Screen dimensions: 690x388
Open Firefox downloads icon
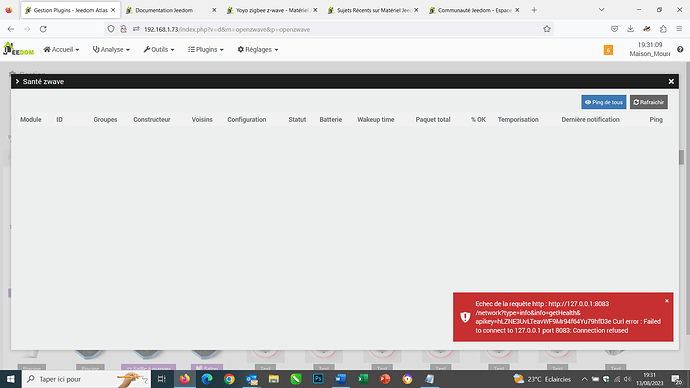(630, 29)
